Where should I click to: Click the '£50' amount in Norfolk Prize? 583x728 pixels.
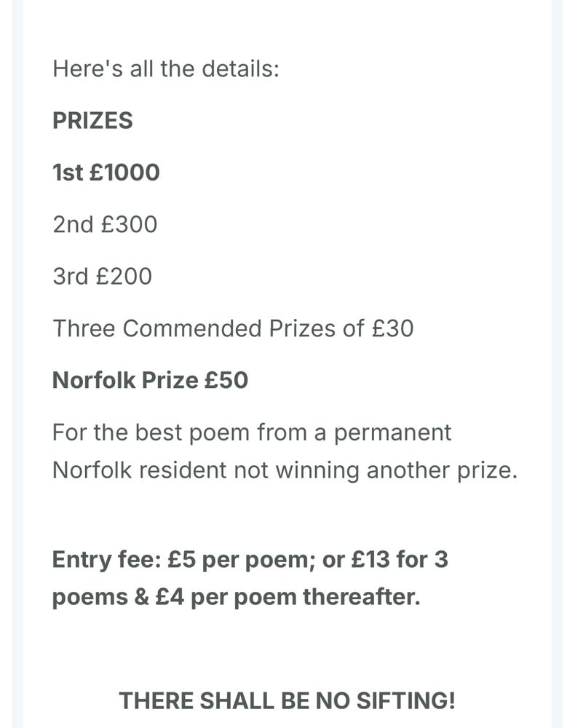click(x=226, y=380)
